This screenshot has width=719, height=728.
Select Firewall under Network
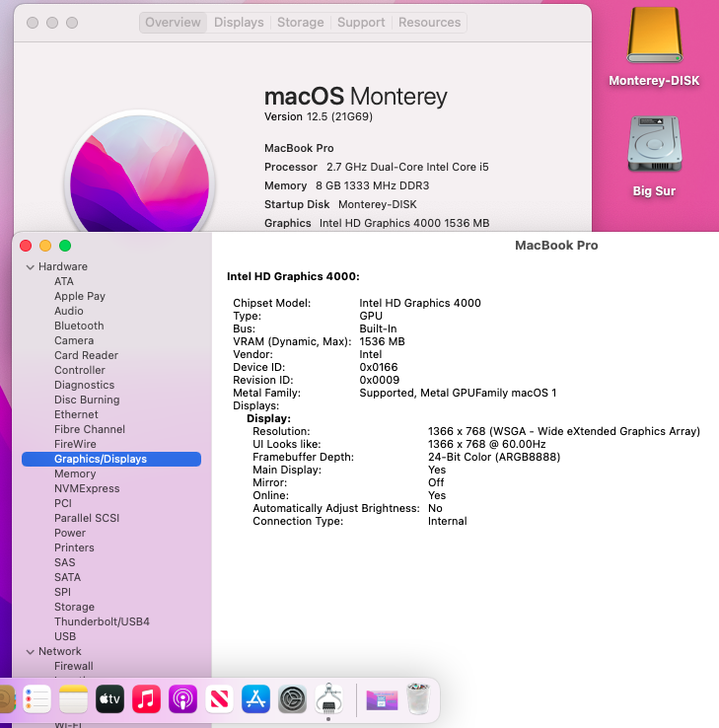coord(74,666)
